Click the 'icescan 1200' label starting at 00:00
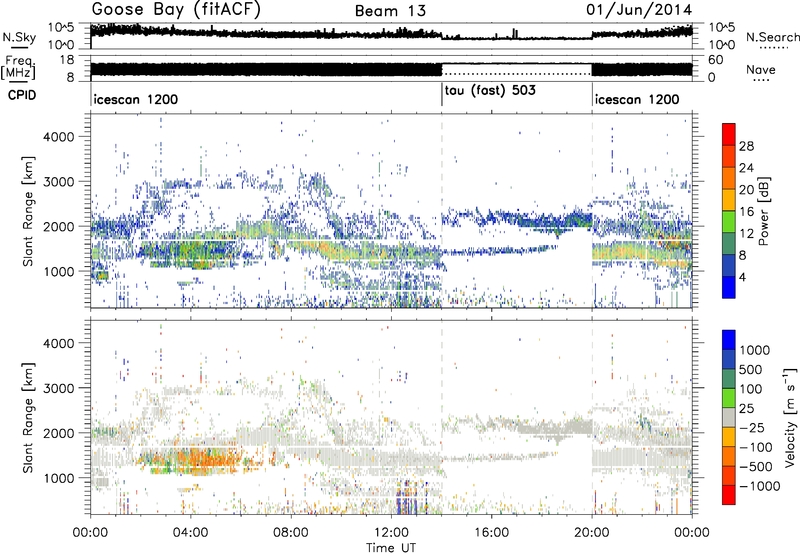Screen dimensions: 800x554 click(x=136, y=99)
